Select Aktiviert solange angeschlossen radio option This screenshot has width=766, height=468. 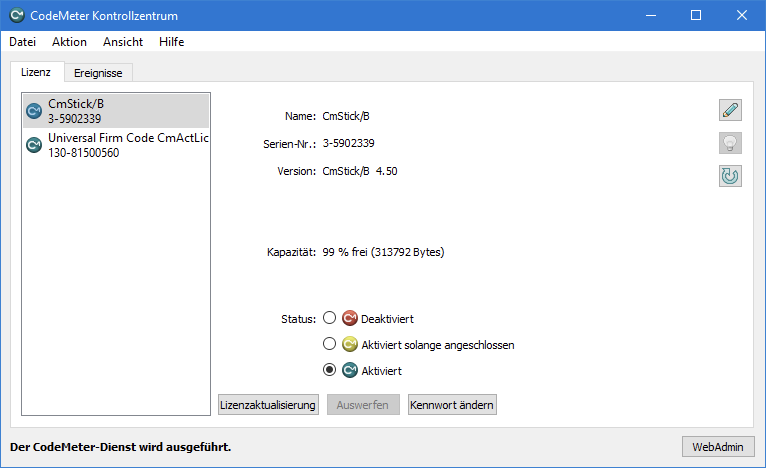point(329,345)
